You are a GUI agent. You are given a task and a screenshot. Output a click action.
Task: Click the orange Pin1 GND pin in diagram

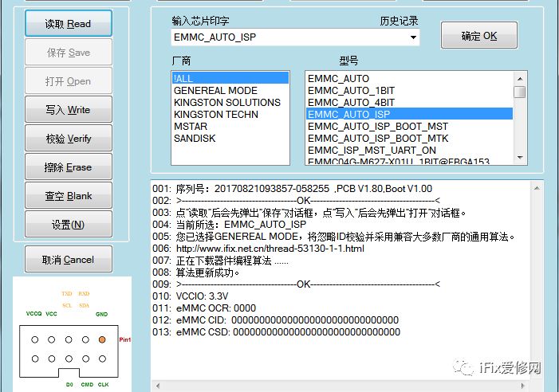pos(102,339)
